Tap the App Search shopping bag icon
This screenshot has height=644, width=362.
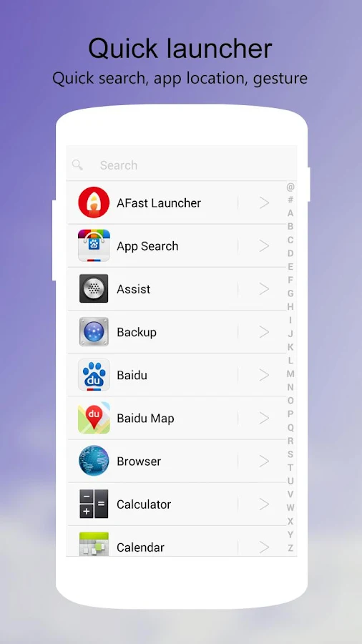click(x=94, y=245)
